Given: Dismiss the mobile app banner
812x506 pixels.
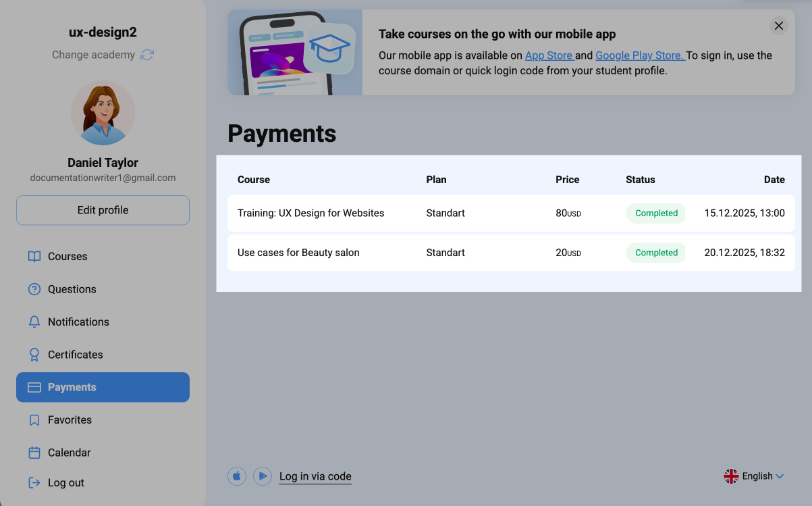Looking at the screenshot, I should (779, 26).
